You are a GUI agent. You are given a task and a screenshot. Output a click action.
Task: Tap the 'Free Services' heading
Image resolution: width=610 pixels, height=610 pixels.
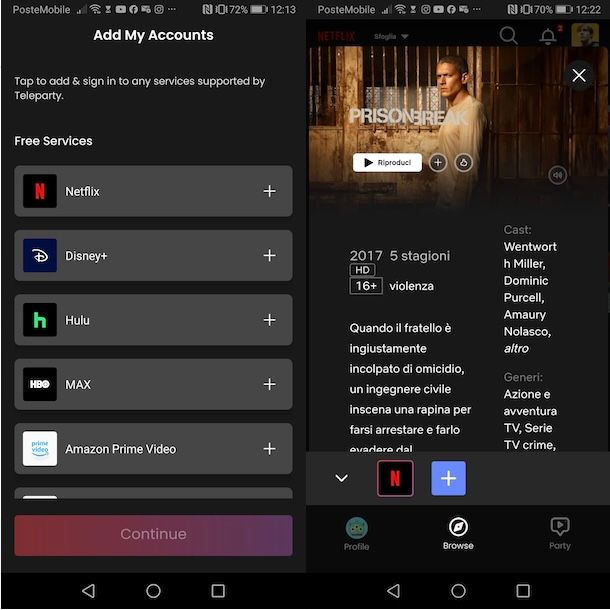point(53,141)
